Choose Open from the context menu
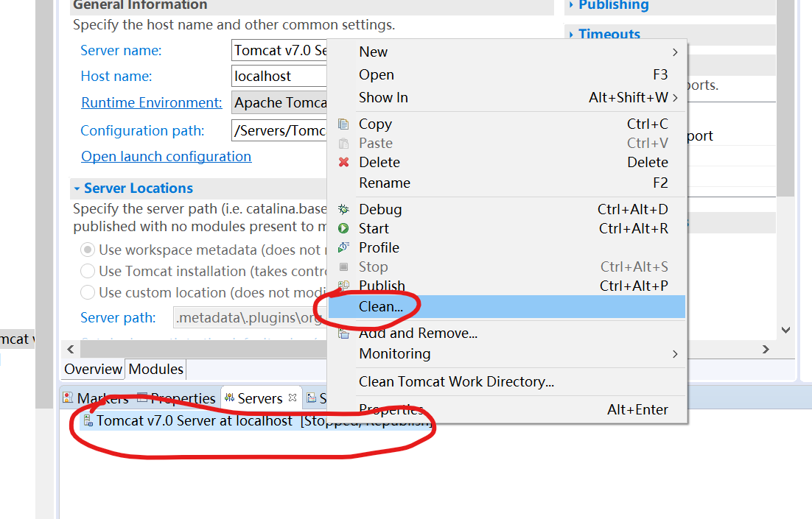Screen dimensions: 812x519 point(507,75)
